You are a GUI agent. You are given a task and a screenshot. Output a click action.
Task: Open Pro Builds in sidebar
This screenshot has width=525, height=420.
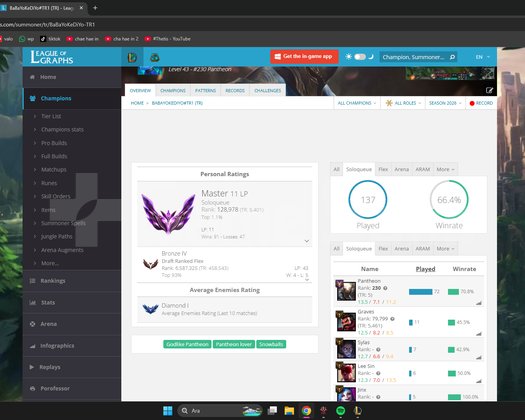coord(54,143)
